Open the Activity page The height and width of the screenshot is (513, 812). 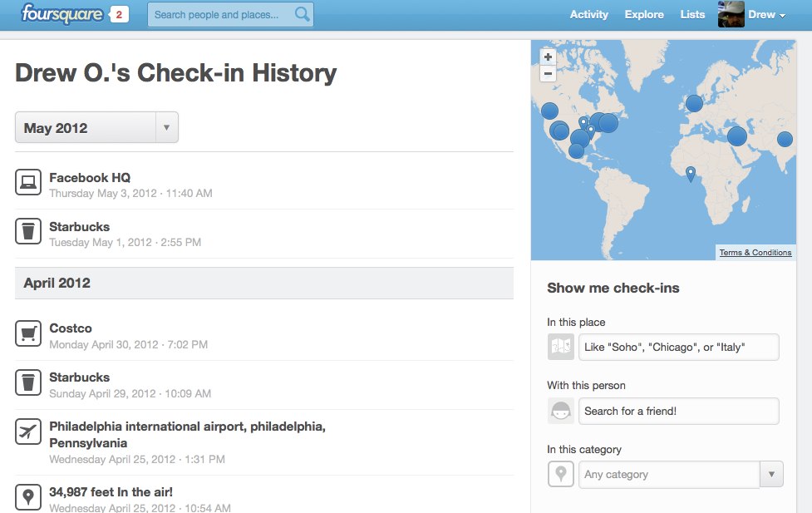tap(588, 14)
